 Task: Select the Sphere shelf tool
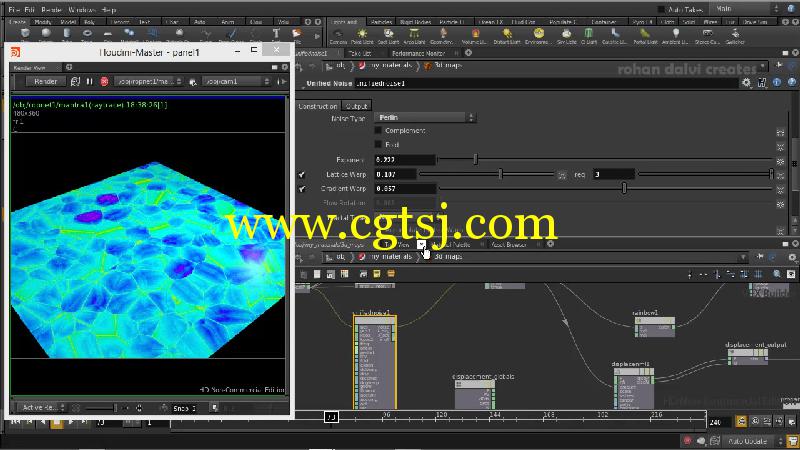coord(46,34)
